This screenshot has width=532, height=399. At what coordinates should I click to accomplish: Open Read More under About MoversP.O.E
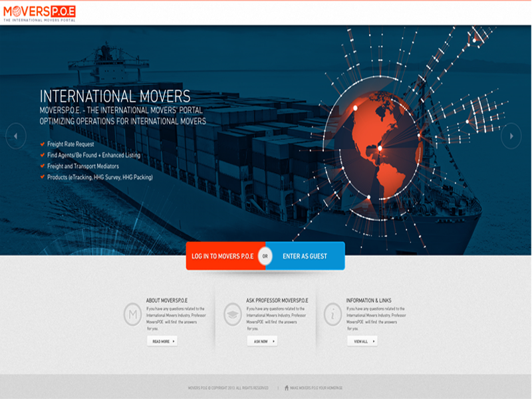[162, 341]
